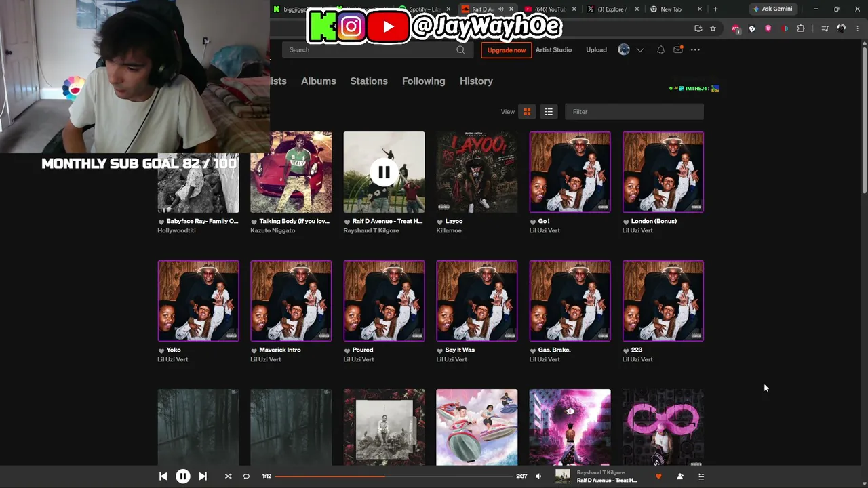
Task: Follow Rayshaud T Kilgore from player bar
Action: pos(680,476)
